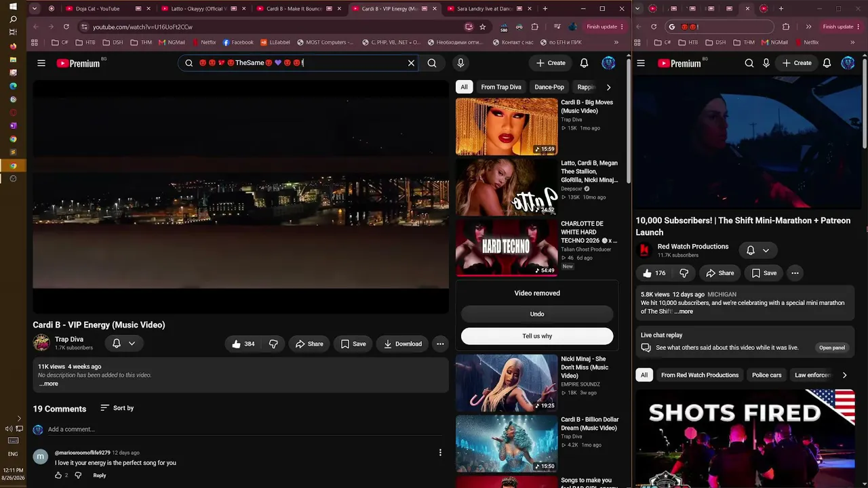
Task: Click the magnifier search button beside the search box
Action: coord(432,63)
